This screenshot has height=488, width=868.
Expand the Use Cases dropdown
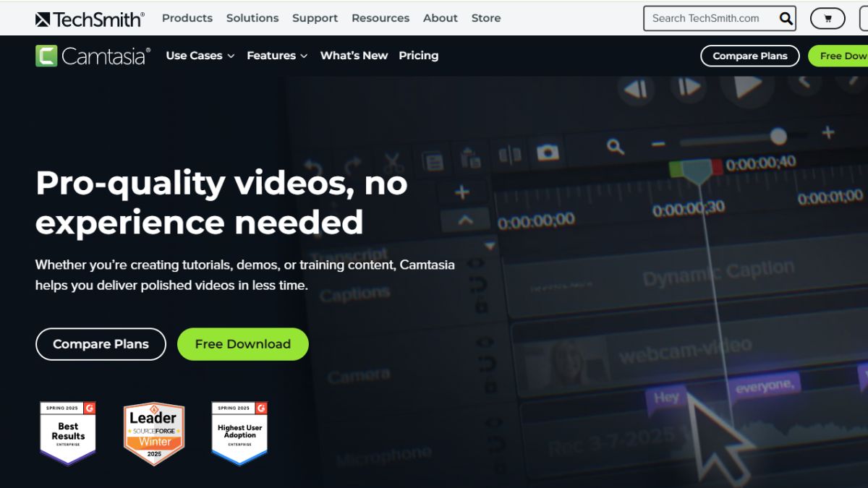(x=200, y=56)
